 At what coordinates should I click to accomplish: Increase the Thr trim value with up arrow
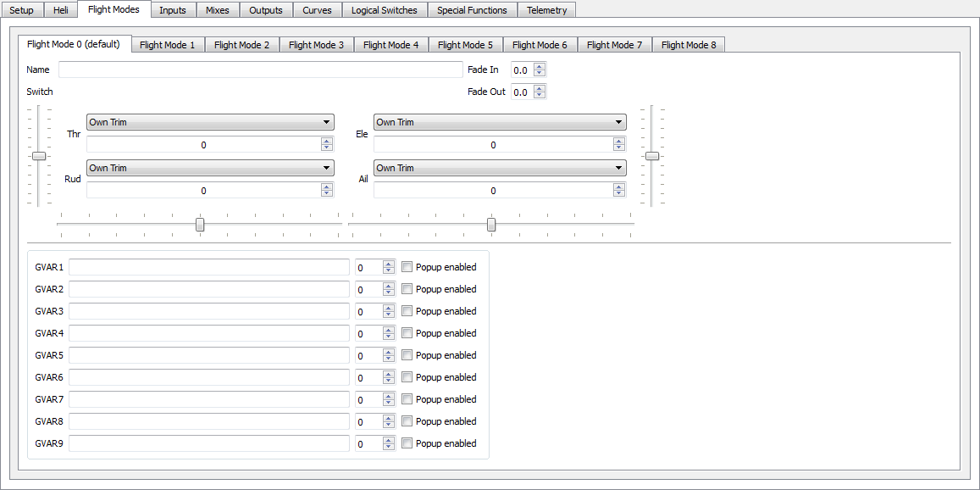click(327, 142)
